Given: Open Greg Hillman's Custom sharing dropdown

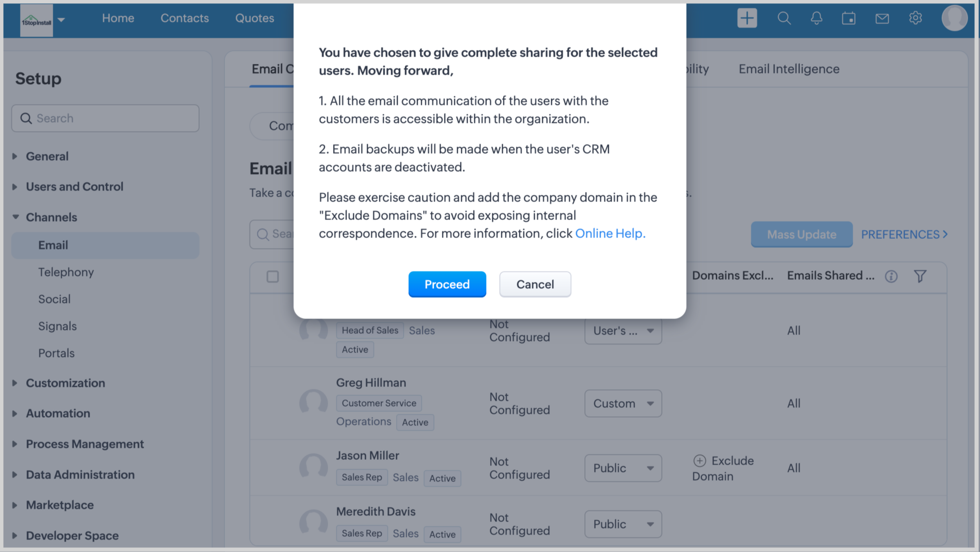Looking at the screenshot, I should click(x=623, y=403).
